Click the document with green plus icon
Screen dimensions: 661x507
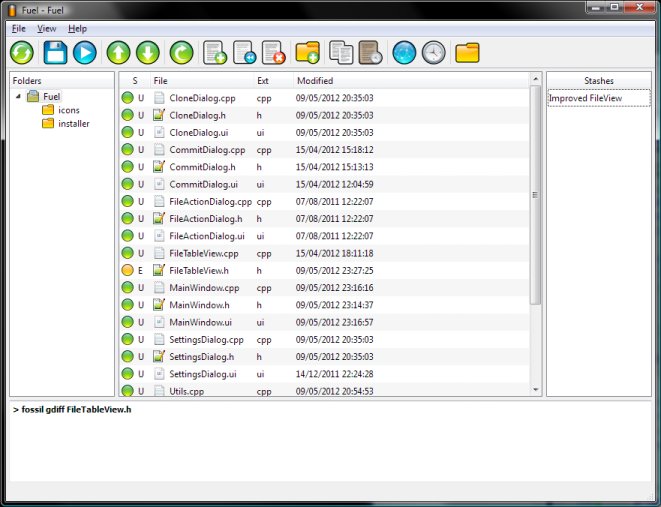(x=214, y=53)
